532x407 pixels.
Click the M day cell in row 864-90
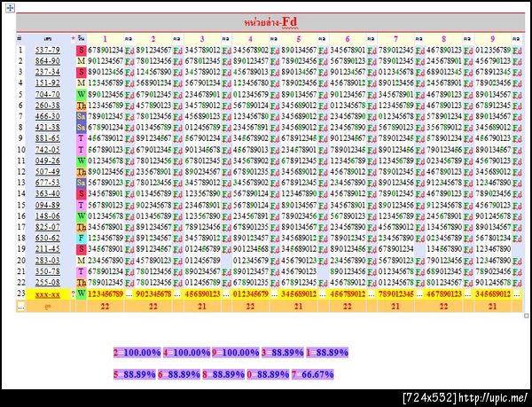pyautogui.click(x=81, y=61)
